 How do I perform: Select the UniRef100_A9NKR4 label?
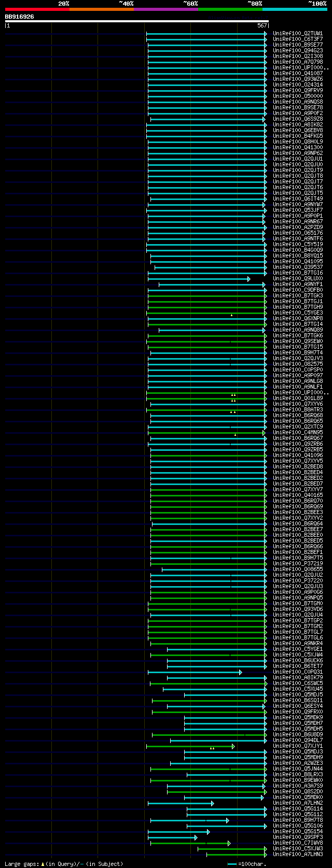click(298, 643)
